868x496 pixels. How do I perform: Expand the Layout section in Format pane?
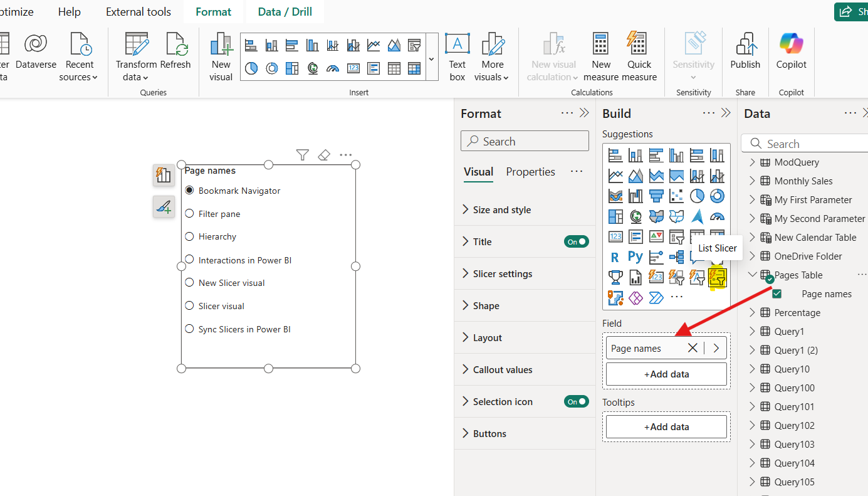coord(465,337)
